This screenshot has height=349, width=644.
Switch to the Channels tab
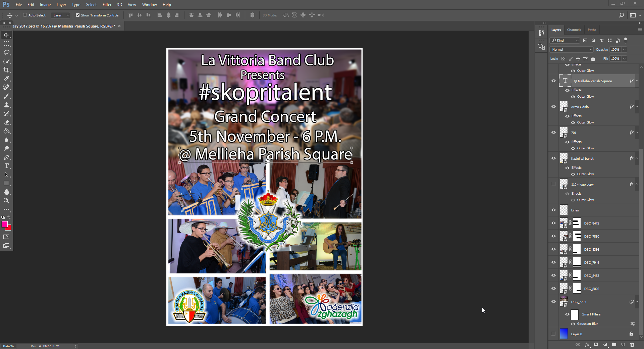574,30
